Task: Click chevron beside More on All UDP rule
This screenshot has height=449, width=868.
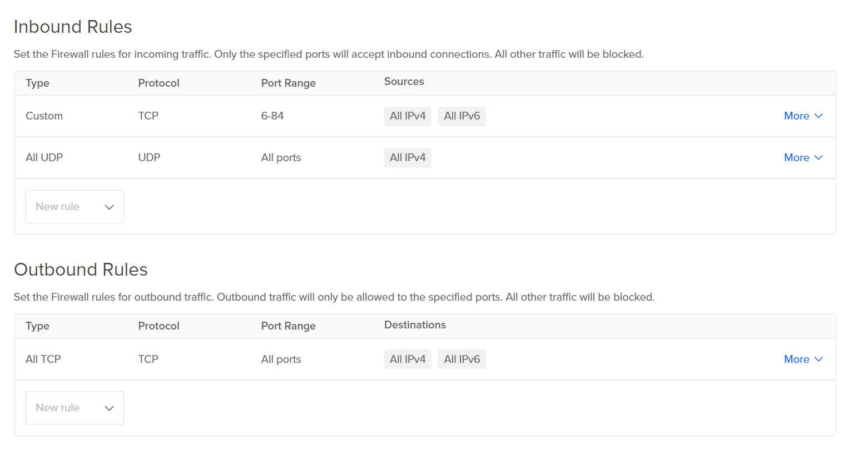Action: pyautogui.click(x=819, y=158)
